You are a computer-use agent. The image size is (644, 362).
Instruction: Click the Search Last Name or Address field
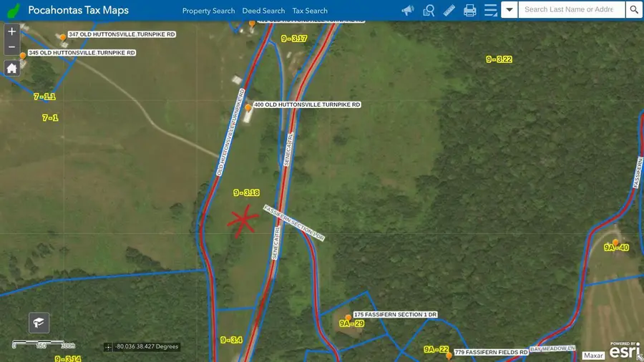pos(572,10)
